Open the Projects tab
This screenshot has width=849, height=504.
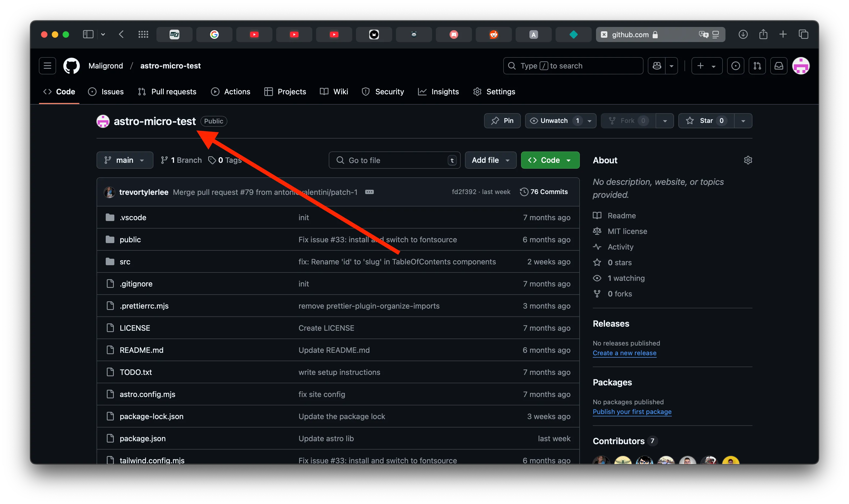coord(285,92)
